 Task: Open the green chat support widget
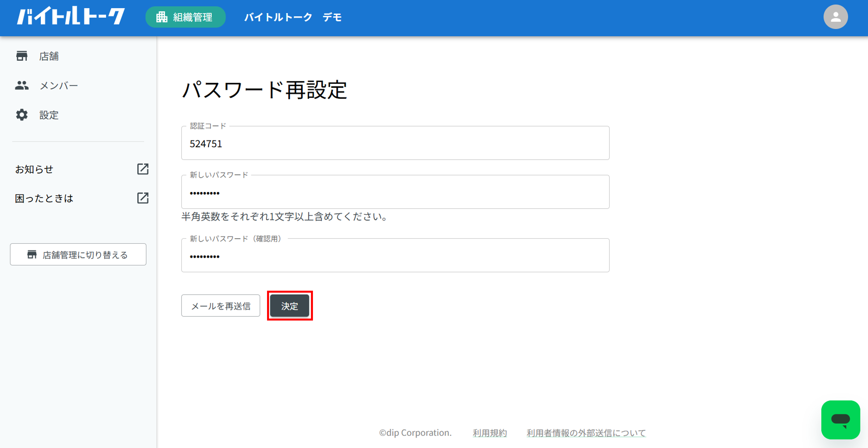point(841,420)
